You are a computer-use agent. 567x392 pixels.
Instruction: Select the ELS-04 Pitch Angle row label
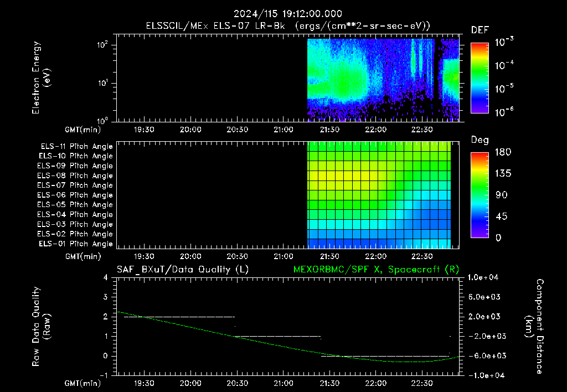(75, 215)
